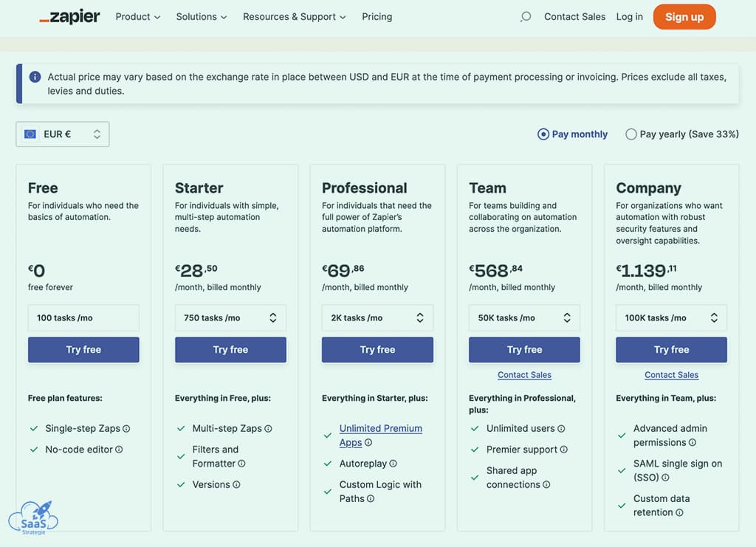Open Company 100K tasks /mo dropdown
Screen dimensions: 756x547
(672, 317)
